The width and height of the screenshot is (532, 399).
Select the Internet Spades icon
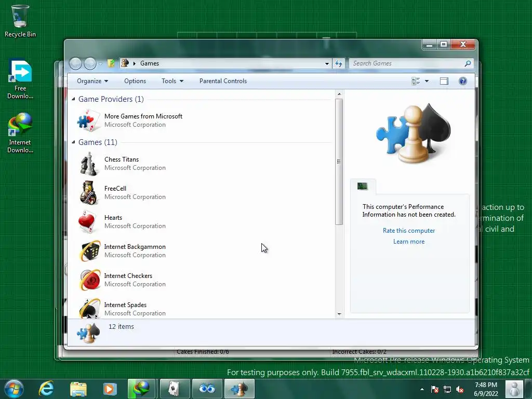tap(89, 309)
